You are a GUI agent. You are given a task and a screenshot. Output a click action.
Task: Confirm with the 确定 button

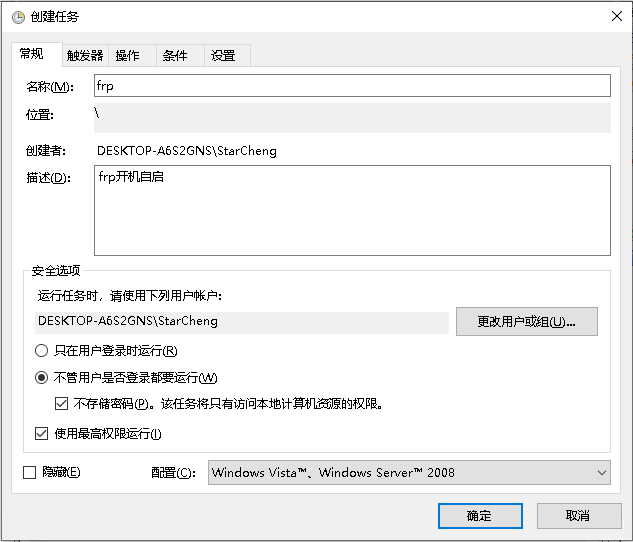pyautogui.click(x=480, y=515)
